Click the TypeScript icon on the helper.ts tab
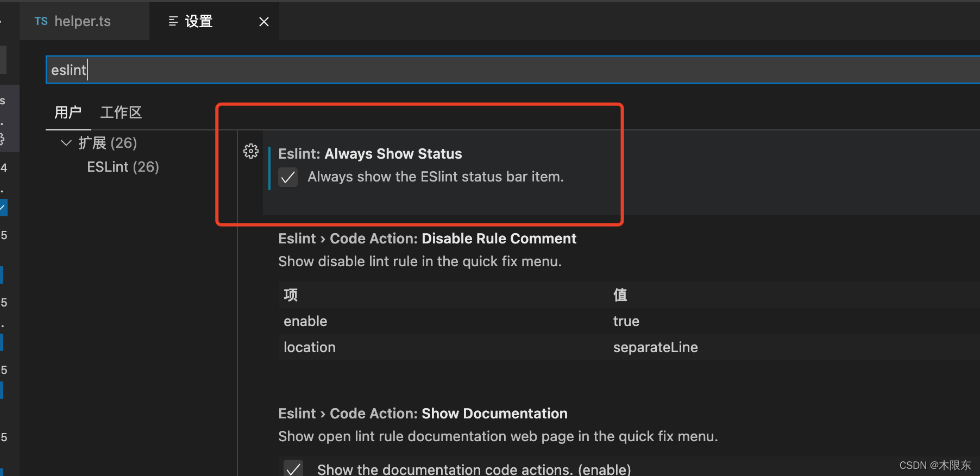 click(41, 21)
